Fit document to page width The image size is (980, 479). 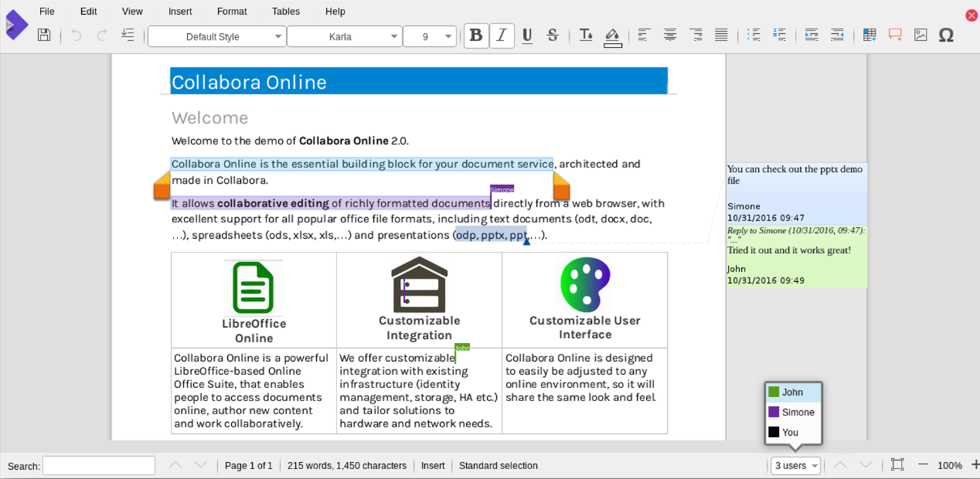(897, 465)
